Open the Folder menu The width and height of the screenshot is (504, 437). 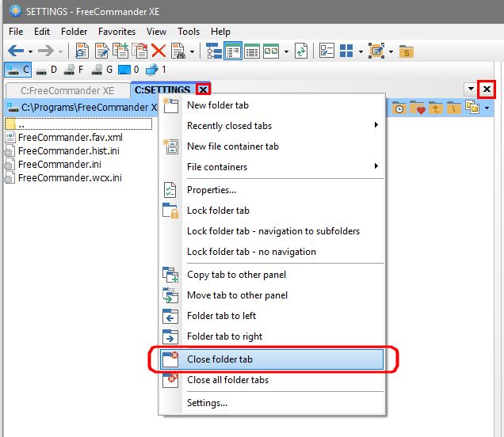click(74, 32)
